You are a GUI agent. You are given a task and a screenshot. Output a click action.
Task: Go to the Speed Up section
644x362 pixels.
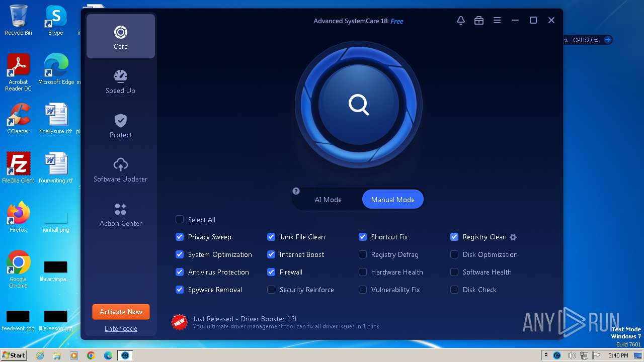121,81
